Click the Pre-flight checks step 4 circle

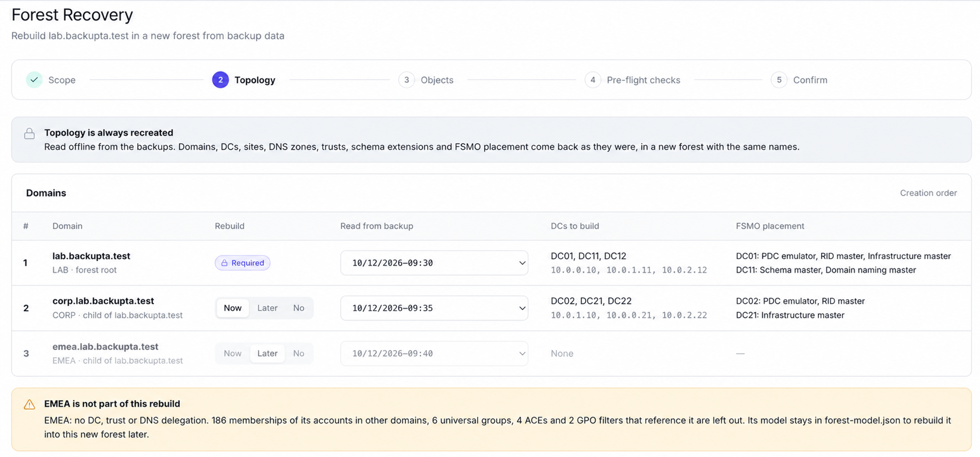[592, 80]
